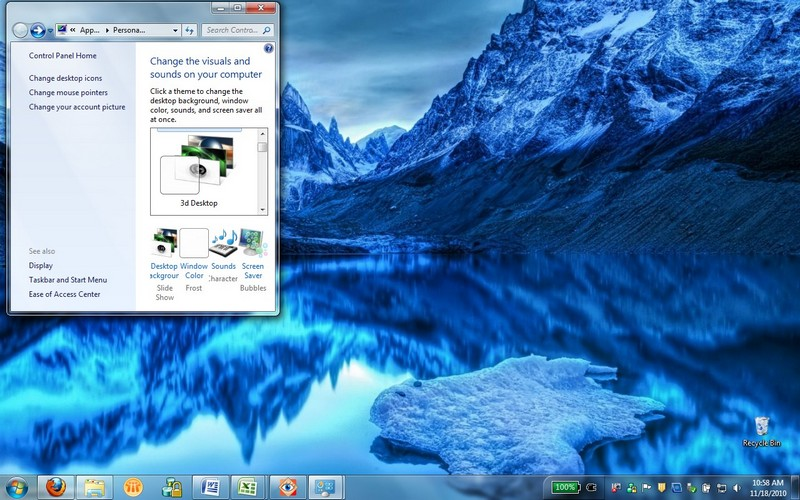Expand the address bar dropdown arrow
The width and height of the screenshot is (800, 500).
pyautogui.click(x=176, y=31)
